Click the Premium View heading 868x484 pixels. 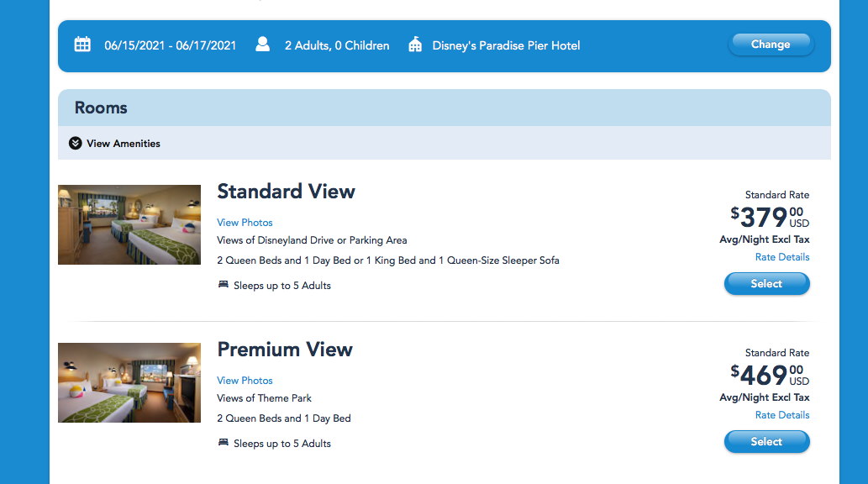coord(285,350)
